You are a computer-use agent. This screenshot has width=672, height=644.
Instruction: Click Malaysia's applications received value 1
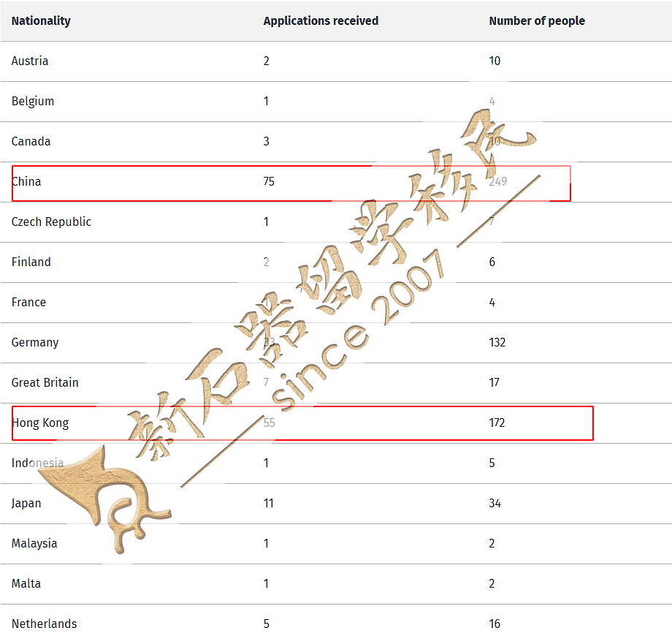coord(266,544)
